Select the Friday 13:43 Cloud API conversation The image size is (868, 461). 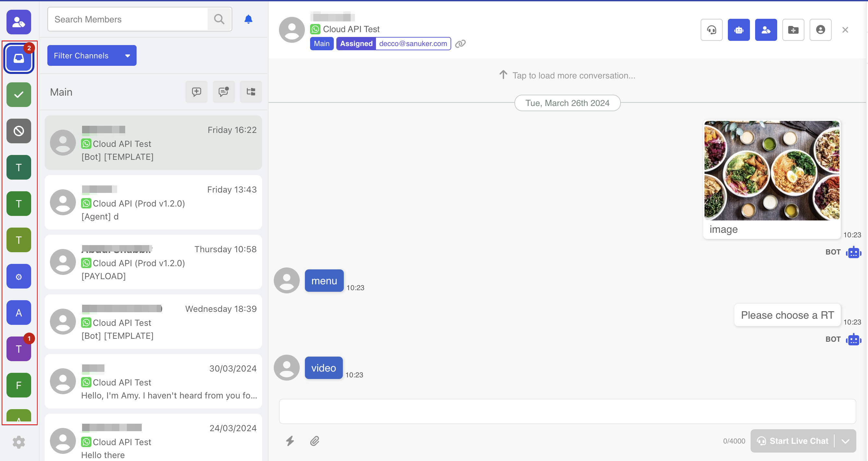pos(153,202)
